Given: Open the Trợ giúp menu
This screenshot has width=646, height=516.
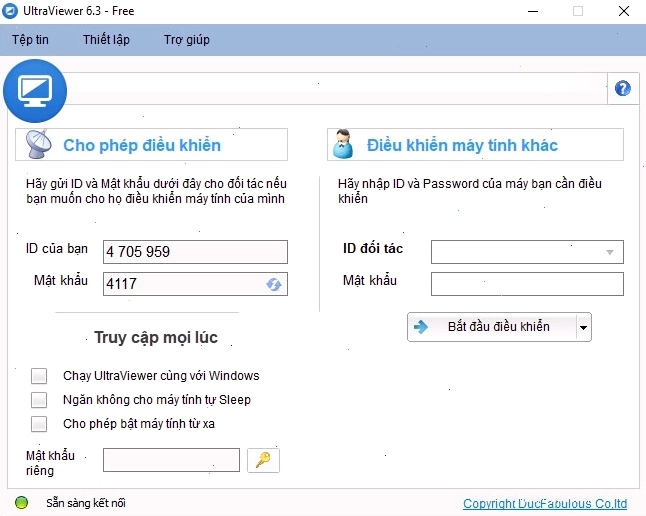Looking at the screenshot, I should click(x=187, y=40).
